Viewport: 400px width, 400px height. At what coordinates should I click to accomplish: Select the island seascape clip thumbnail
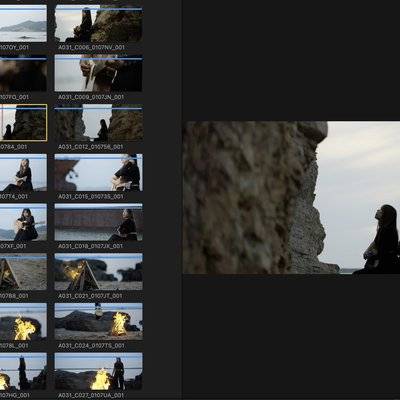coord(23,24)
